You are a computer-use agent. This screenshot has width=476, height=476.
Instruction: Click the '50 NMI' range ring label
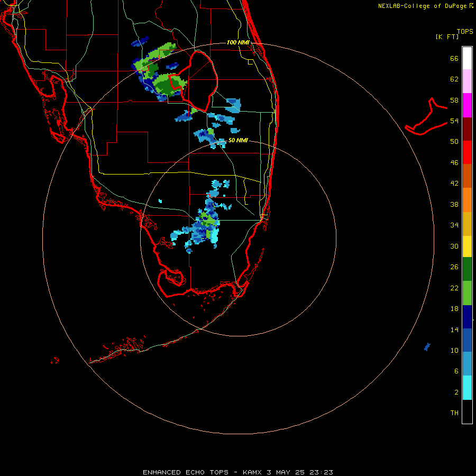pos(238,140)
